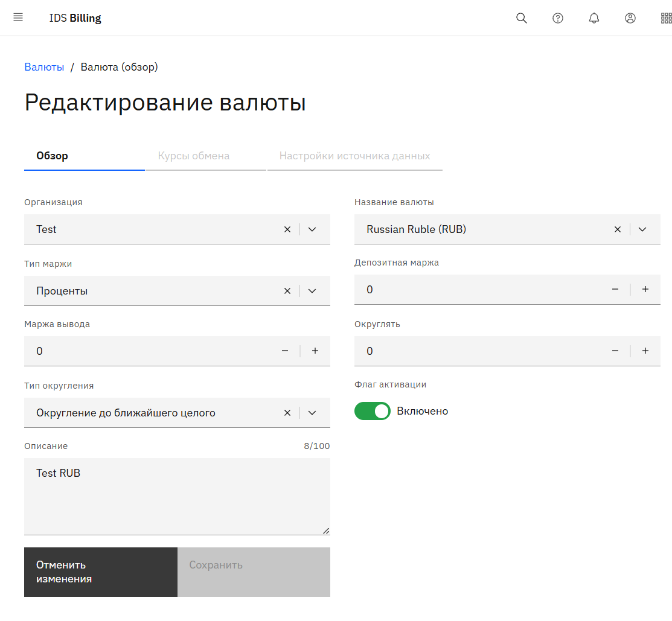Image resolution: width=672 pixels, height=621 pixels.
Task: Switch to Настройки источника данных tab
Action: click(354, 156)
